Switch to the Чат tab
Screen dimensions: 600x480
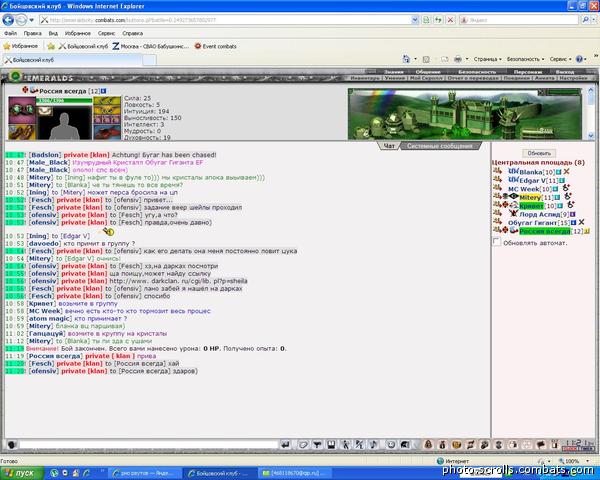point(389,146)
